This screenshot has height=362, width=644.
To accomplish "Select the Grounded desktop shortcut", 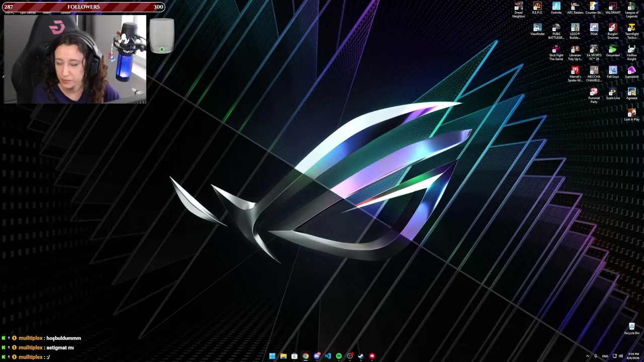I will [613, 51].
